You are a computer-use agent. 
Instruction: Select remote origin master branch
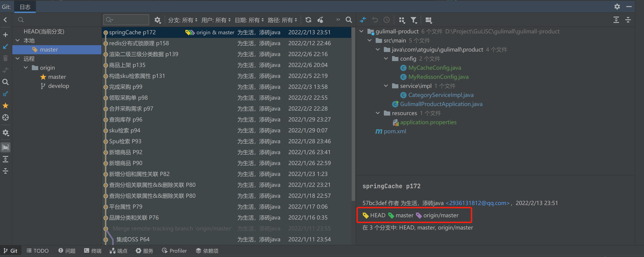click(57, 77)
